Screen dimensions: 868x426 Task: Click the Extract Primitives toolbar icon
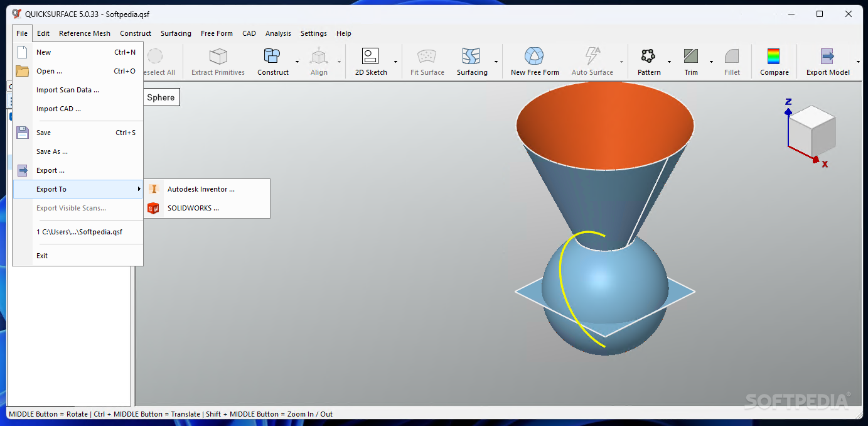pyautogui.click(x=218, y=57)
